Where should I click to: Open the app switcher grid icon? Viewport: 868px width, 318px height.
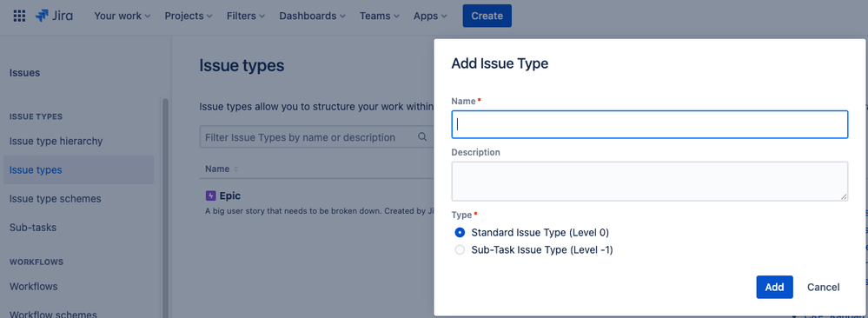point(19,16)
